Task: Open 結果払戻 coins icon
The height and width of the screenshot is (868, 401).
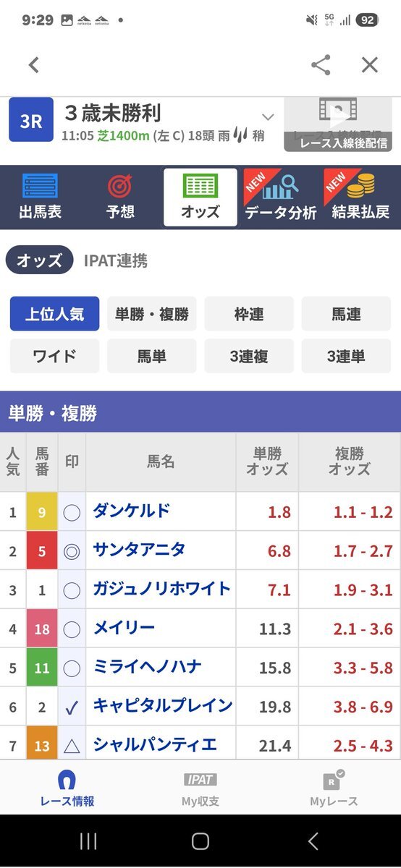Action: tap(360, 187)
